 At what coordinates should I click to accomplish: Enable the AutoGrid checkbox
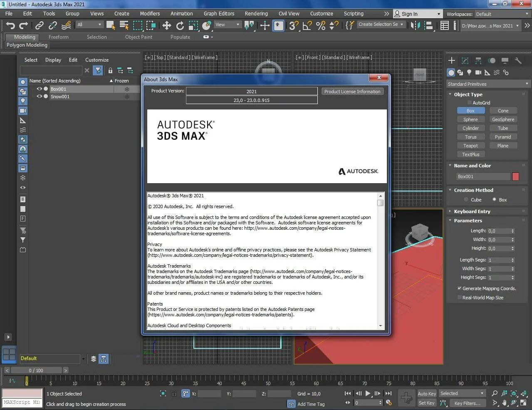click(x=470, y=102)
